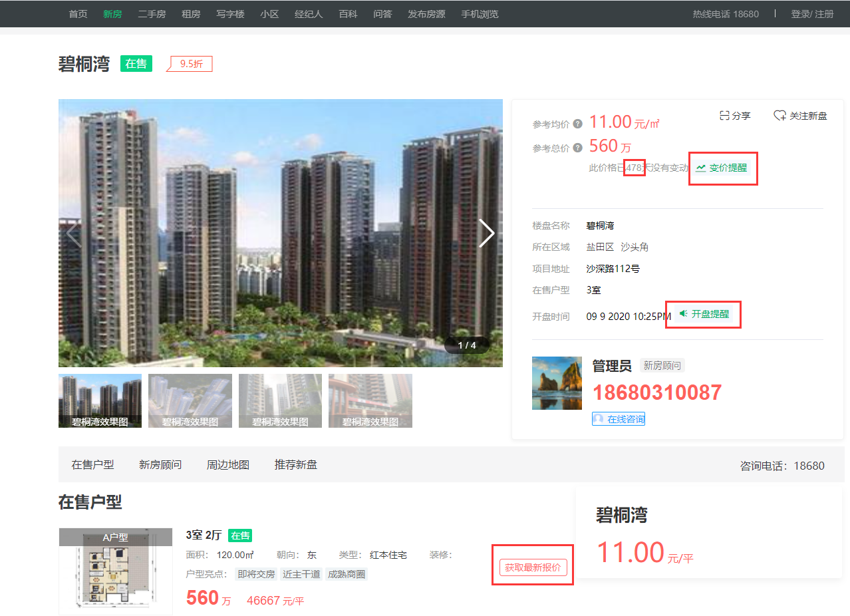
Task: Click the 46667 元/平 unit price
Action: [275, 601]
